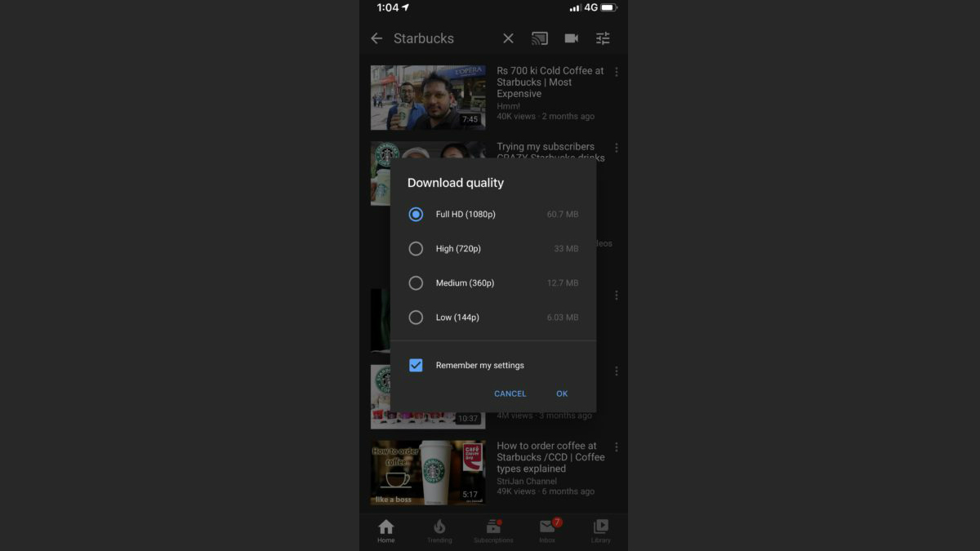Open the Inbox with notifications
Viewport: 980px width, 551px height.
click(x=547, y=531)
